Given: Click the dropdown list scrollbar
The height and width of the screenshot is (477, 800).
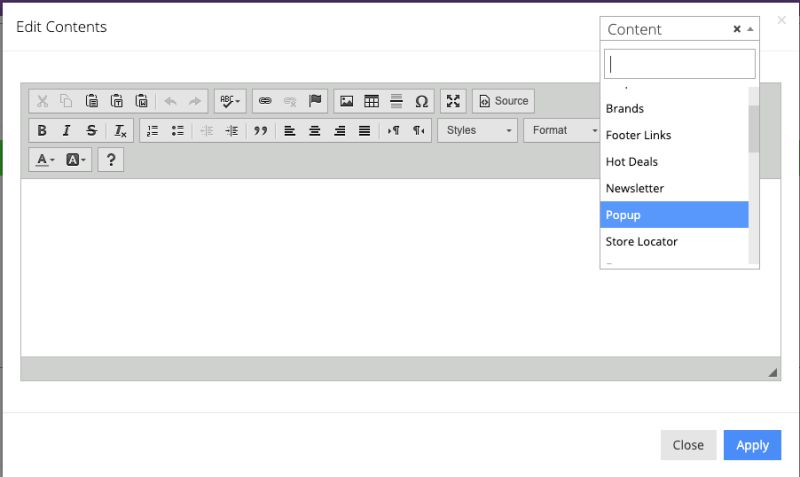Looking at the screenshot, I should tap(754, 129).
